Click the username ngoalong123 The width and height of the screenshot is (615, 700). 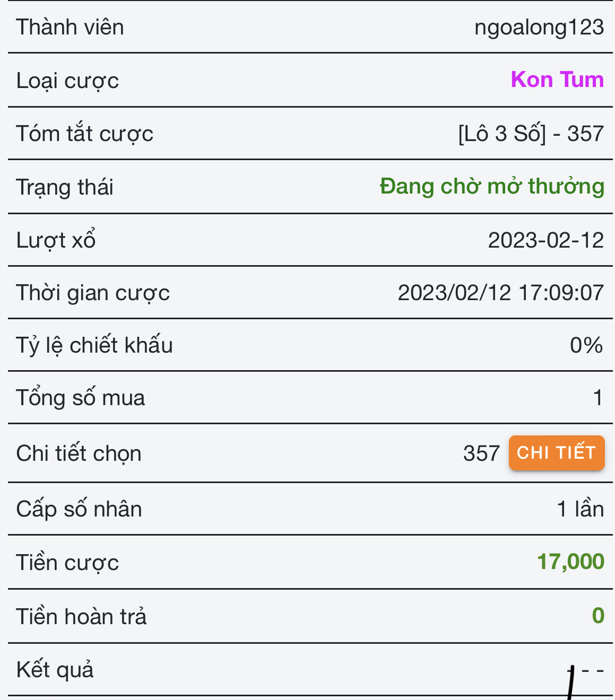[539, 28]
